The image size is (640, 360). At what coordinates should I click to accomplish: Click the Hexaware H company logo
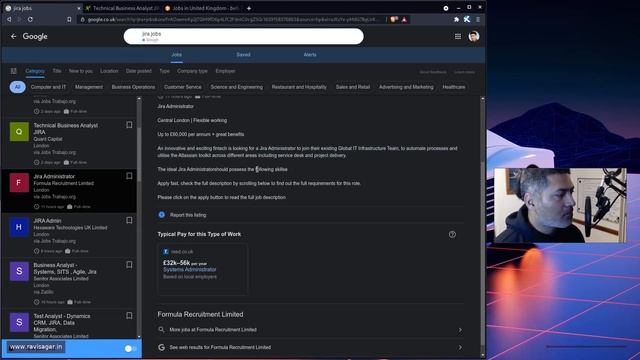pyautogui.click(x=19, y=227)
